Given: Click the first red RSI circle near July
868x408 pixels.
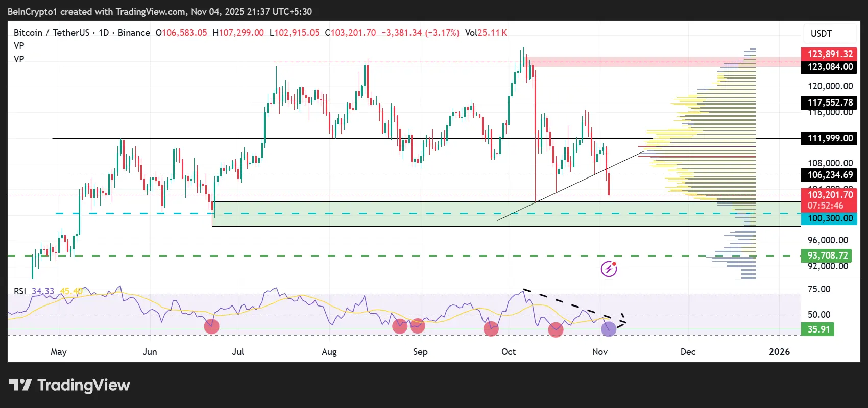Looking at the screenshot, I should tap(211, 326).
